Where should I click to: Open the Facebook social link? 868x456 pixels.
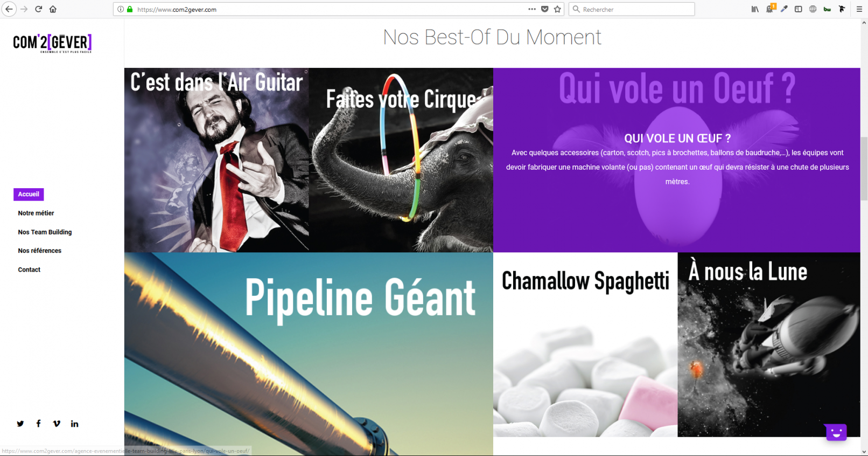tap(38, 424)
